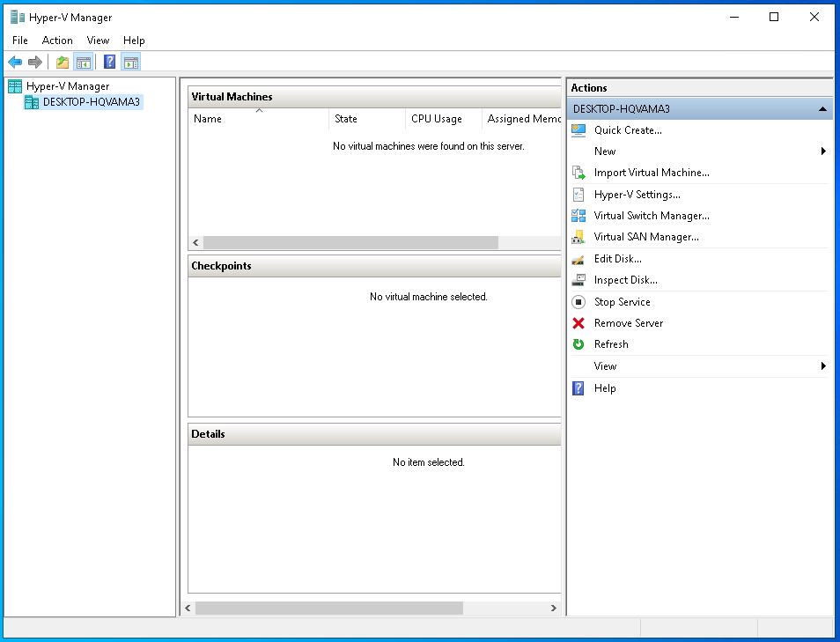This screenshot has width=840, height=642.
Task: Click Virtual Machines list left scroll arrow
Action: 195,243
